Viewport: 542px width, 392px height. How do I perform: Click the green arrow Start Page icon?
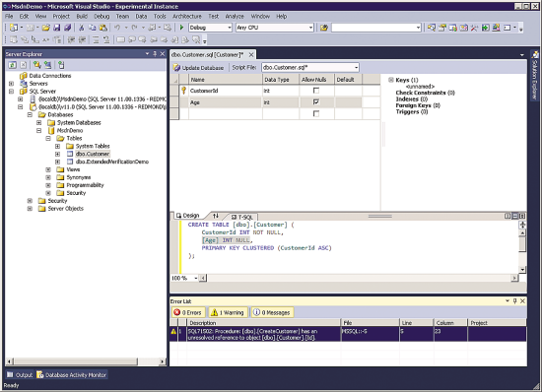coord(485,28)
